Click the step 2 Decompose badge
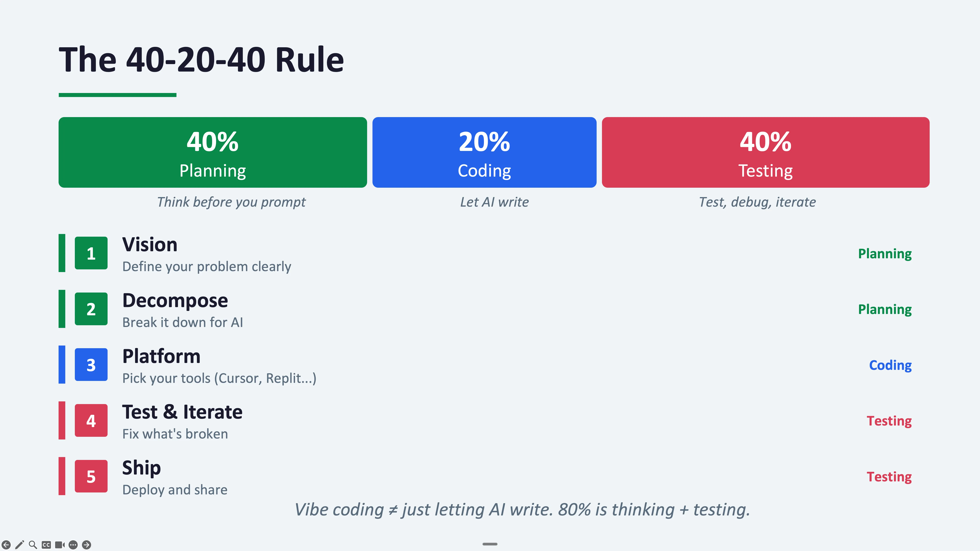 [91, 309]
